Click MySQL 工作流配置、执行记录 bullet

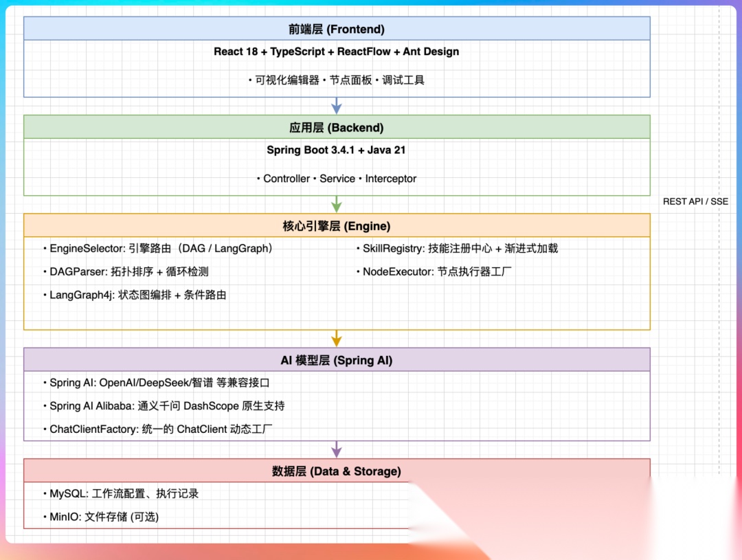(x=121, y=493)
